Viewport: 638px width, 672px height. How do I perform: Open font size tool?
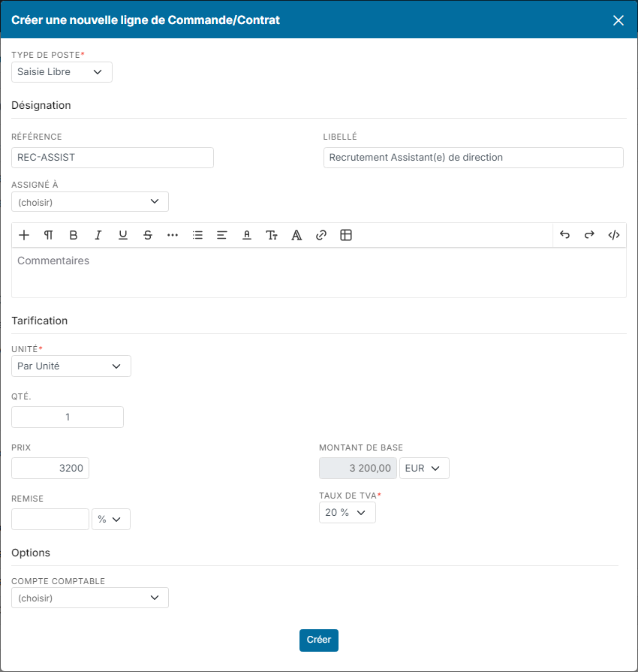pyautogui.click(x=272, y=235)
